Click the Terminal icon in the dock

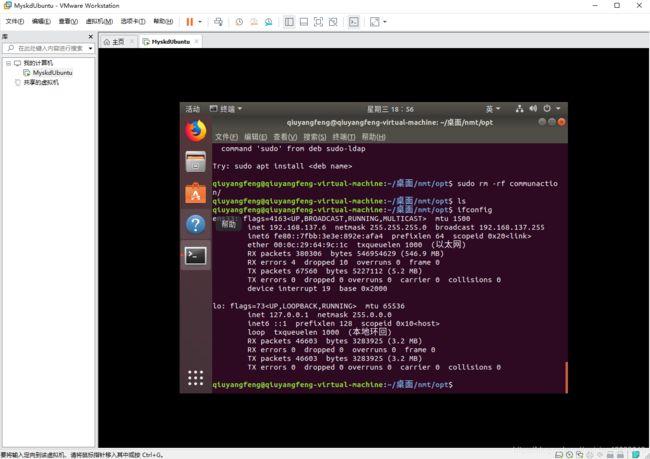tap(196, 255)
